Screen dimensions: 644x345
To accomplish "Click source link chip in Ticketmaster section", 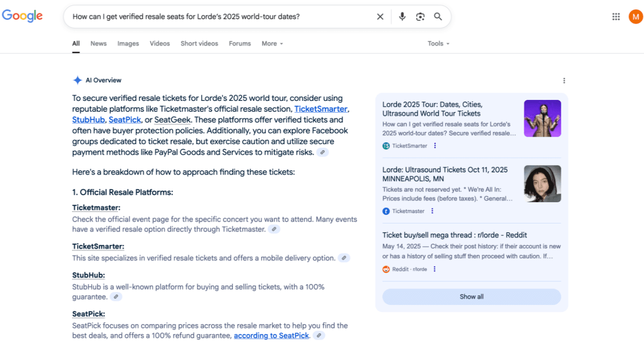I will [x=274, y=229].
